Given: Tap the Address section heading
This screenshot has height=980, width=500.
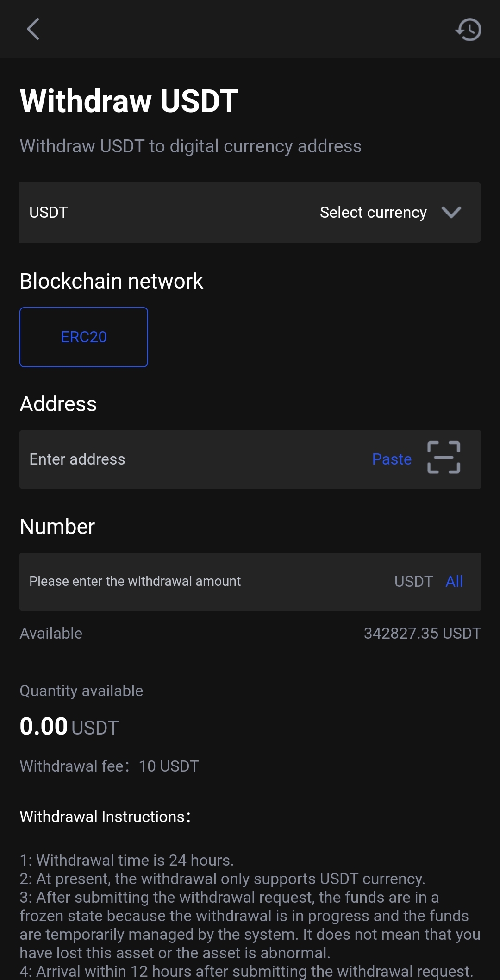Looking at the screenshot, I should [58, 404].
